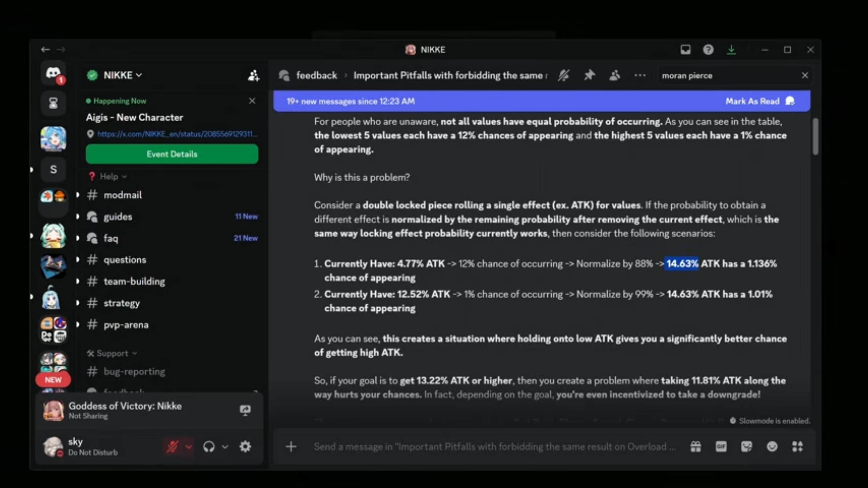
Task: Open the inbox icon in title bar
Action: tap(685, 50)
